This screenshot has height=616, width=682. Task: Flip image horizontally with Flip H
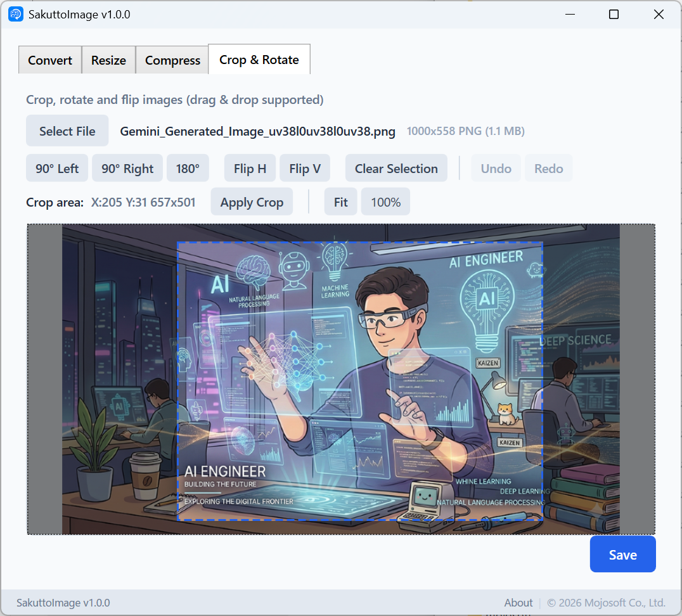coord(250,169)
